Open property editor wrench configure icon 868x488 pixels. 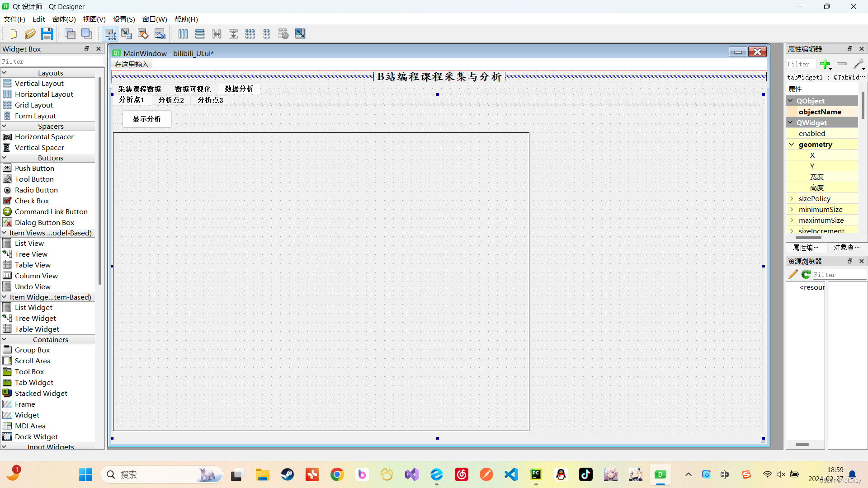859,64
